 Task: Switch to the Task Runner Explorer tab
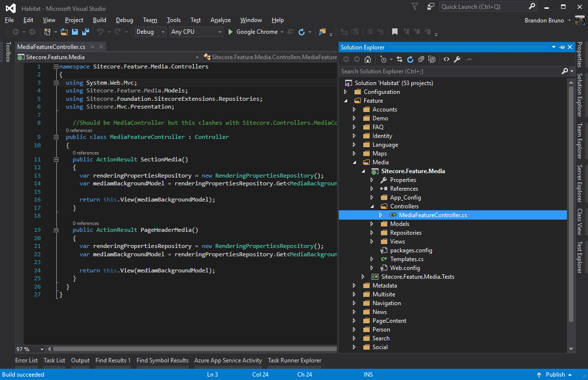point(294,360)
